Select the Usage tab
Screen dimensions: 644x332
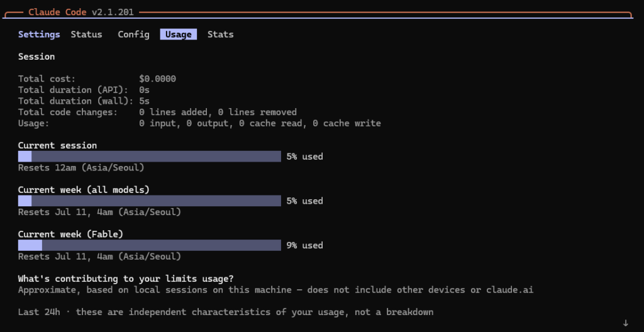click(x=178, y=35)
